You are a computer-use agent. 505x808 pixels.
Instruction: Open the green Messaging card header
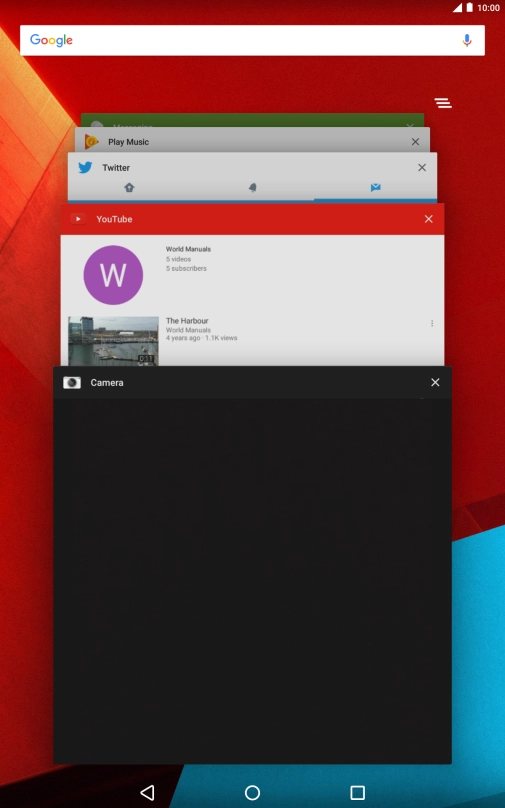click(252, 120)
